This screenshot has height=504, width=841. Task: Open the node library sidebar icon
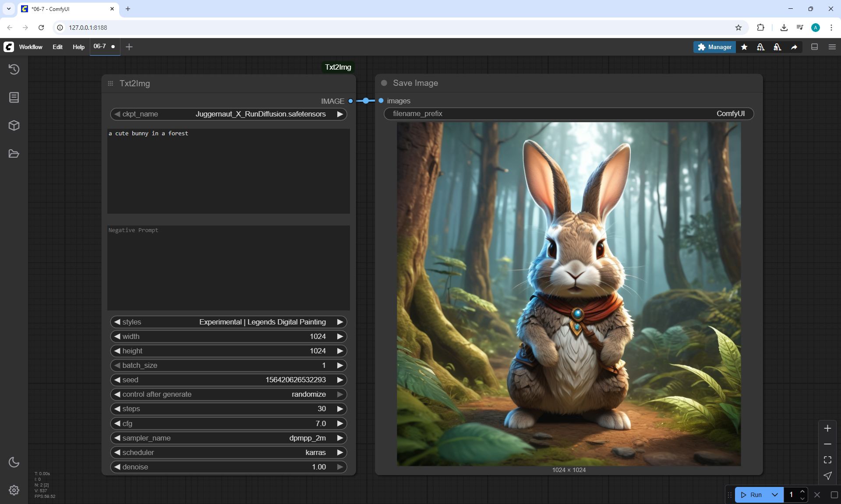pos(14,97)
